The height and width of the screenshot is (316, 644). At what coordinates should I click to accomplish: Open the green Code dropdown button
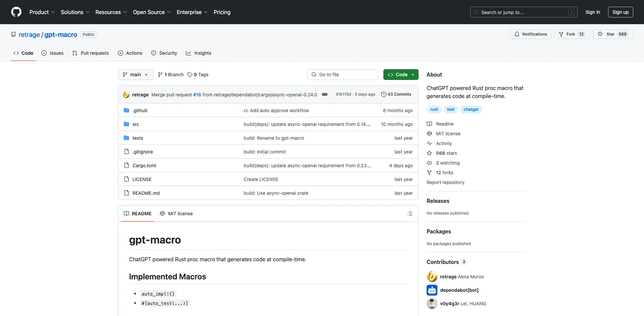401,75
